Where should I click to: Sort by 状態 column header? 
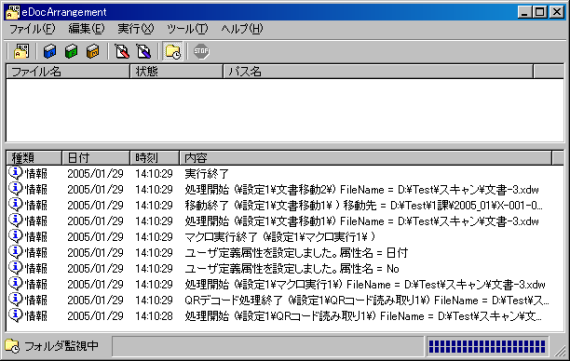click(176, 71)
